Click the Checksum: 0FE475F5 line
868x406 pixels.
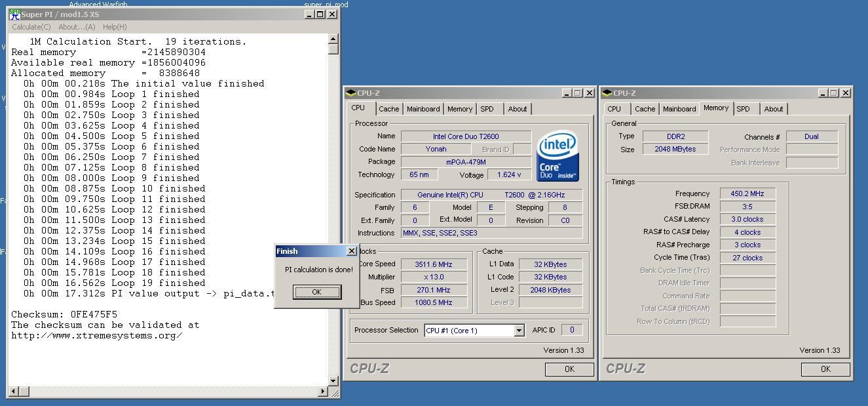[x=64, y=314]
